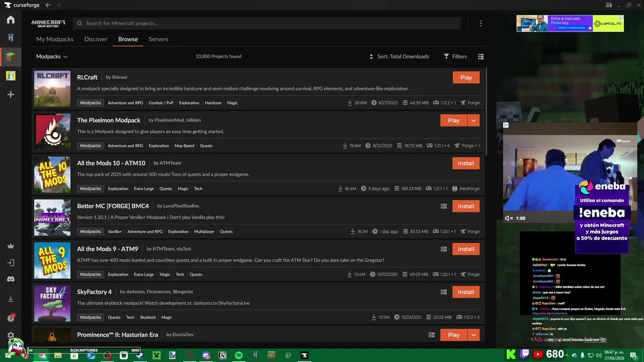The height and width of the screenshot is (362, 644).
Task: Open the Filters panel
Action: click(x=455, y=57)
